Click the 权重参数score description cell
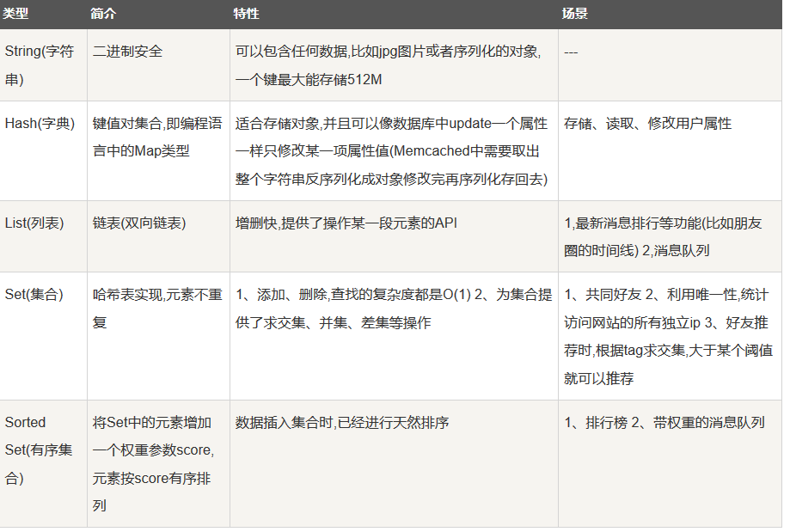 (158, 463)
